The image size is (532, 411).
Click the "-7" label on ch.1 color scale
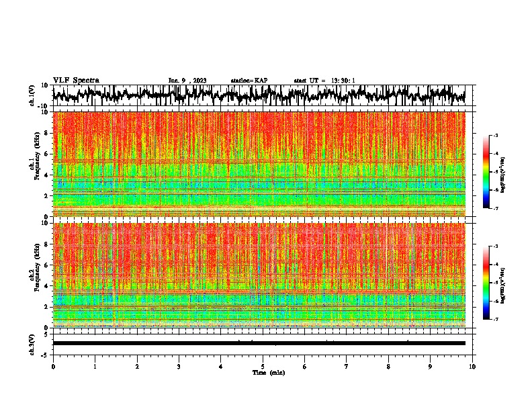[495, 208]
